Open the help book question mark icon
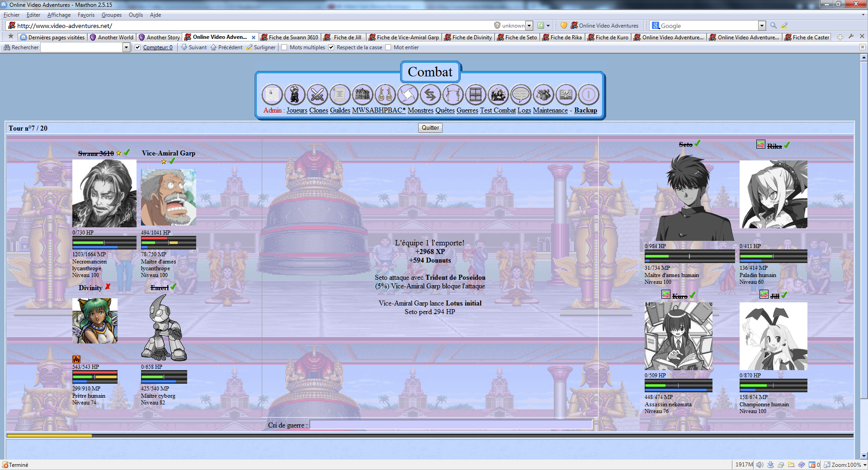 click(x=566, y=95)
